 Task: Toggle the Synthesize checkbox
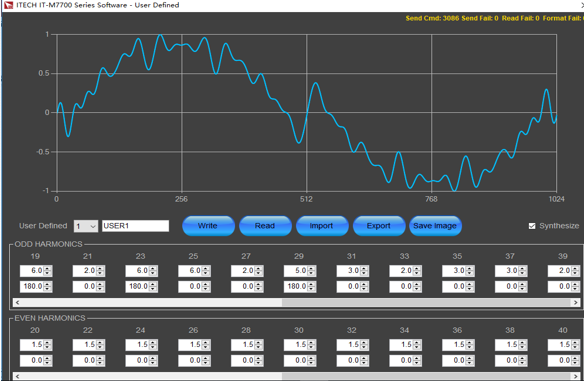pos(532,226)
